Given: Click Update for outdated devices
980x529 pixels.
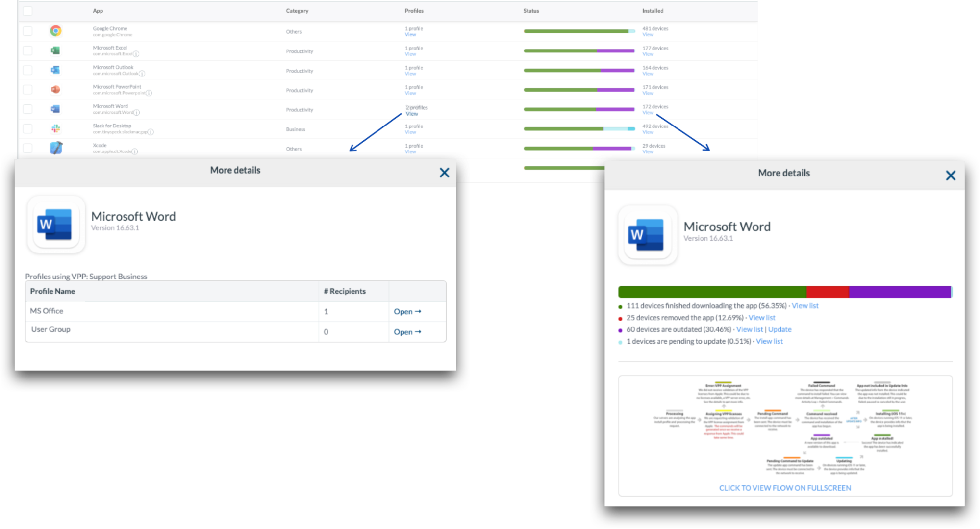Looking at the screenshot, I should 779,329.
